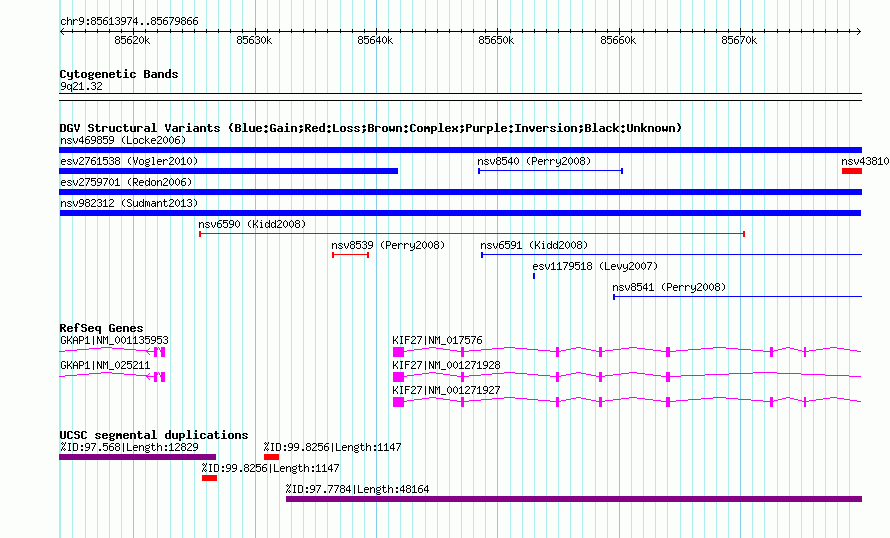Click the 85620k ruler tick label
This screenshot has width=890, height=538.
pyautogui.click(x=132, y=40)
